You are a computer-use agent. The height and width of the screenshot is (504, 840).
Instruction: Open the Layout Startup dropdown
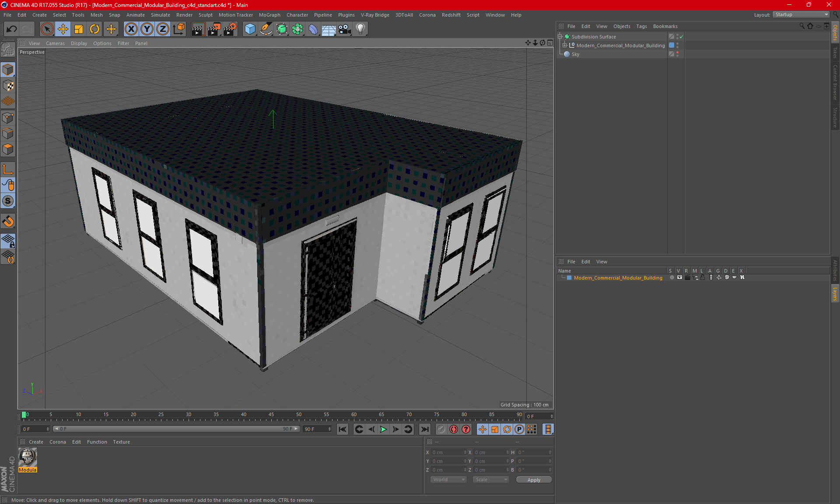(x=801, y=14)
